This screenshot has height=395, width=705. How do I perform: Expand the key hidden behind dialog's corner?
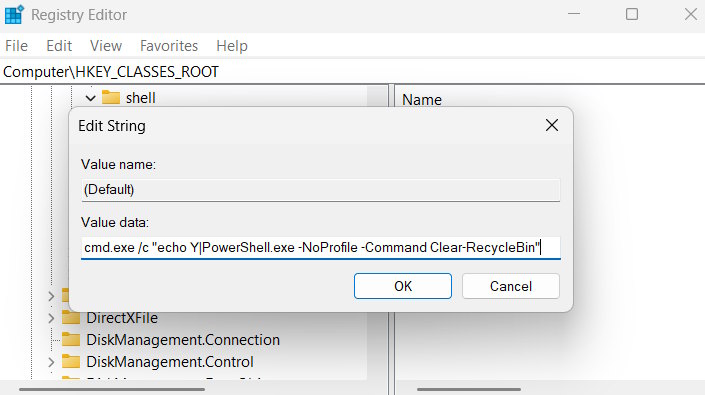[x=51, y=296]
